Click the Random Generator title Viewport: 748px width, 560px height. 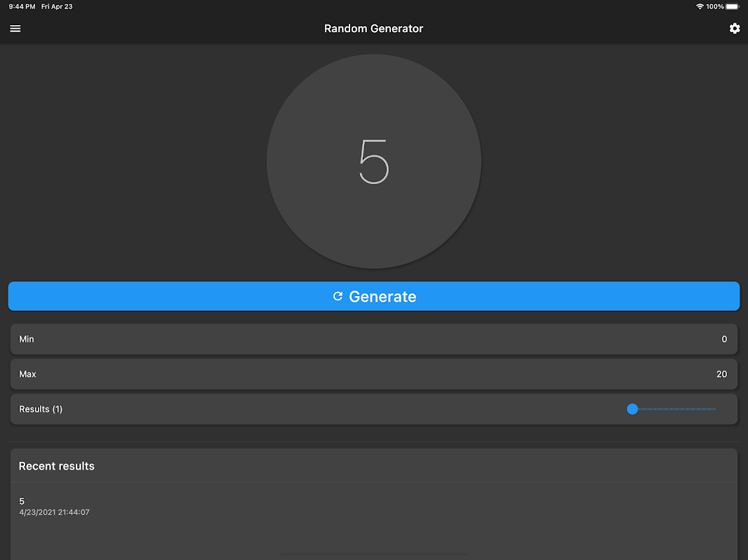[x=373, y=29]
